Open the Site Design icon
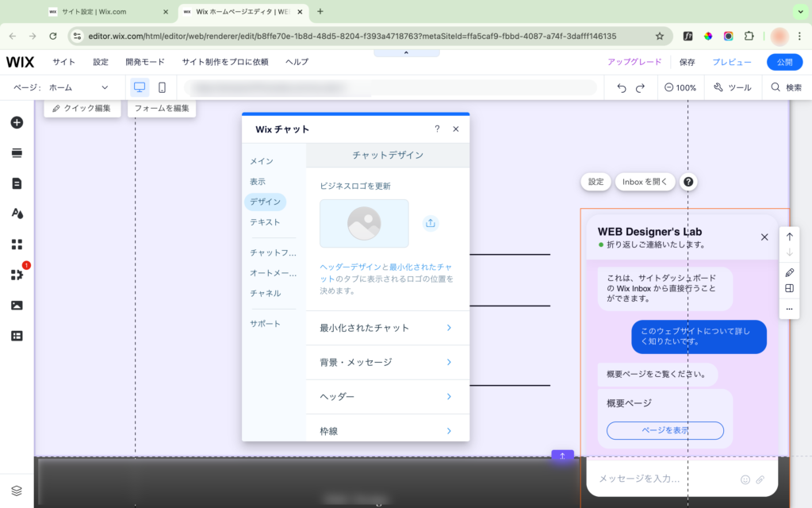Image resolution: width=812 pixels, height=508 pixels. 17,214
